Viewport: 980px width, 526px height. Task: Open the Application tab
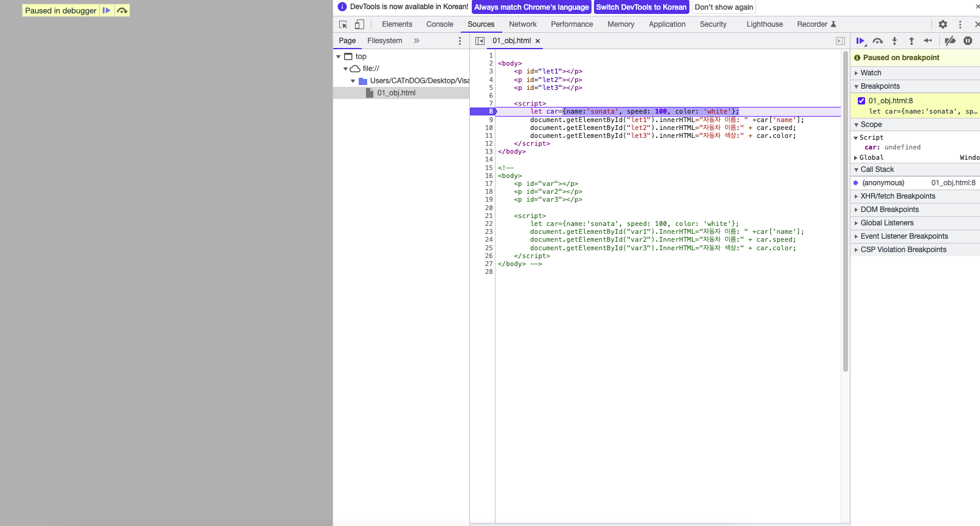click(x=667, y=24)
